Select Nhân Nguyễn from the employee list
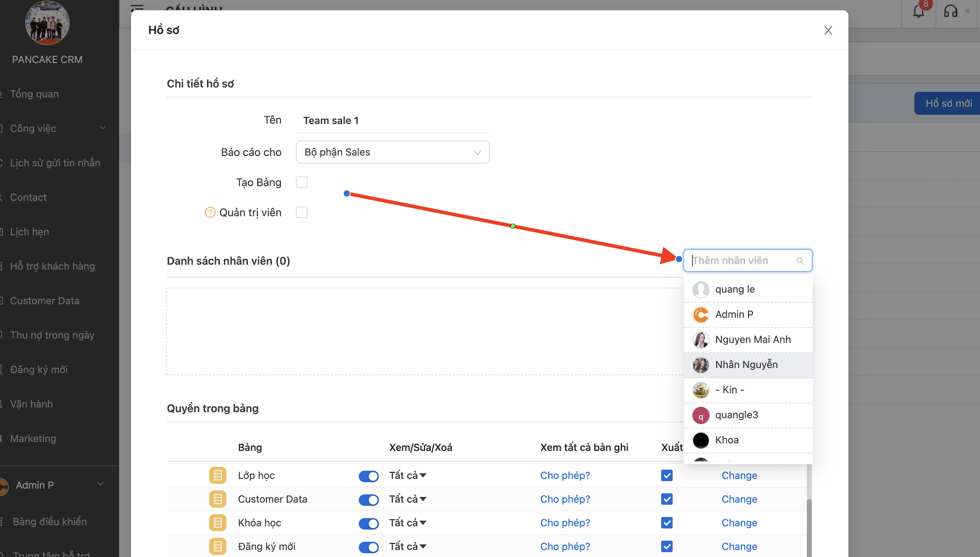This screenshot has height=557, width=980. [x=746, y=365]
